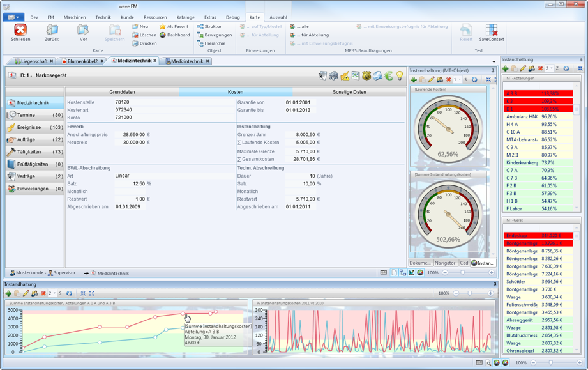This screenshot has width=588, height=370.
Task: Open the Dashboard from the ribbon
Action: [174, 35]
